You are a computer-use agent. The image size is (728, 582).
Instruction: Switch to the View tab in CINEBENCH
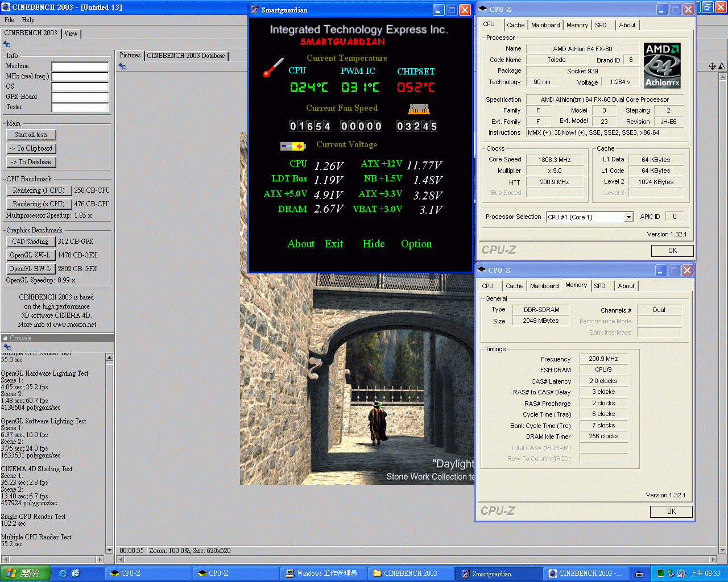pyautogui.click(x=71, y=34)
